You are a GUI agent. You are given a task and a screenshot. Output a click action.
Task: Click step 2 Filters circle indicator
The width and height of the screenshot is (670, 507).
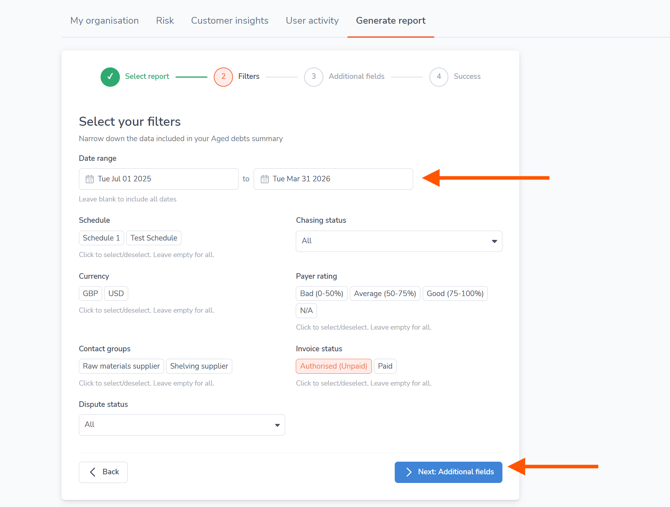tap(223, 77)
